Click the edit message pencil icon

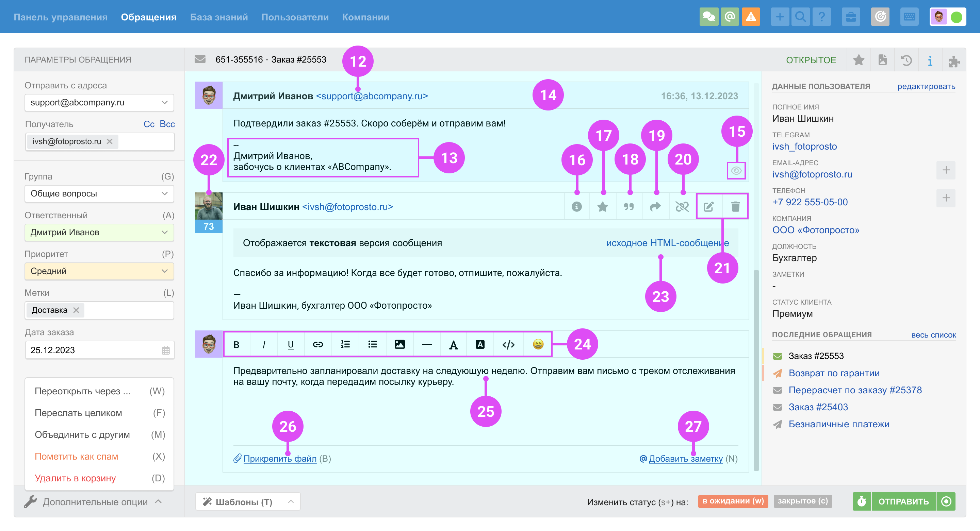[708, 207]
